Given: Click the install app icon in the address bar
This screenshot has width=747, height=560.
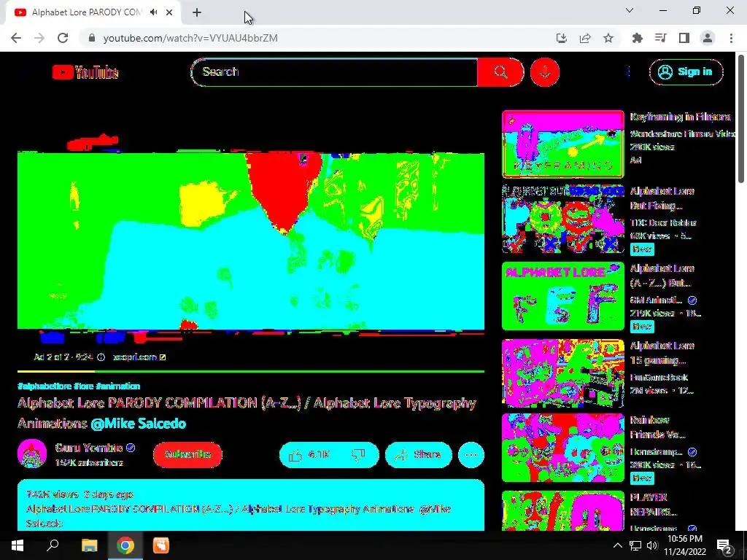Looking at the screenshot, I should pos(562,38).
